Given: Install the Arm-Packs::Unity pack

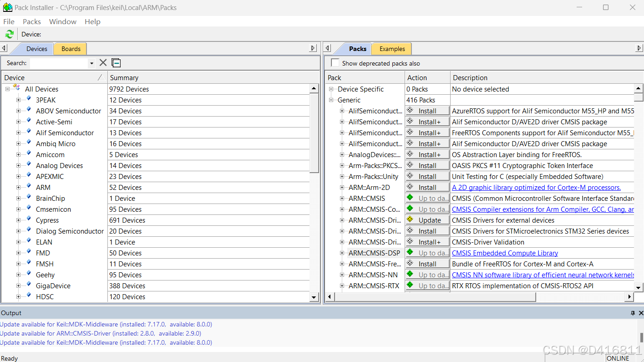Looking at the screenshot, I should point(427,177).
